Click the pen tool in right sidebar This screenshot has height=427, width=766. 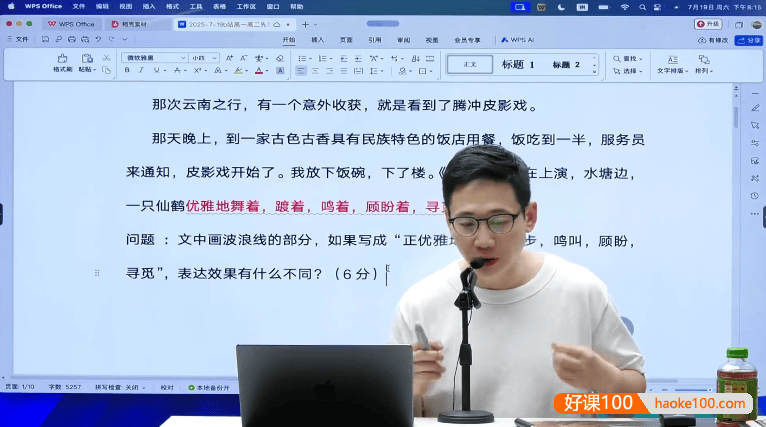(755, 107)
